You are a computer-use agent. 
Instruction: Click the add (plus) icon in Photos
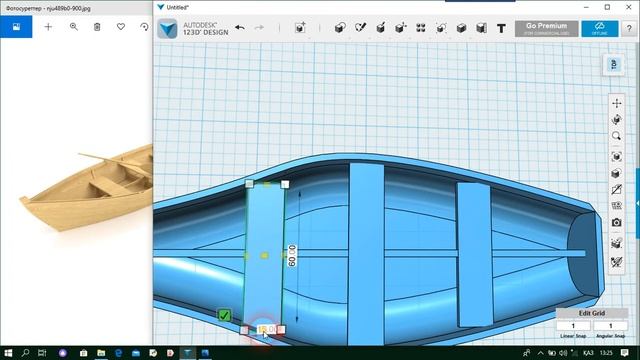tap(48, 27)
